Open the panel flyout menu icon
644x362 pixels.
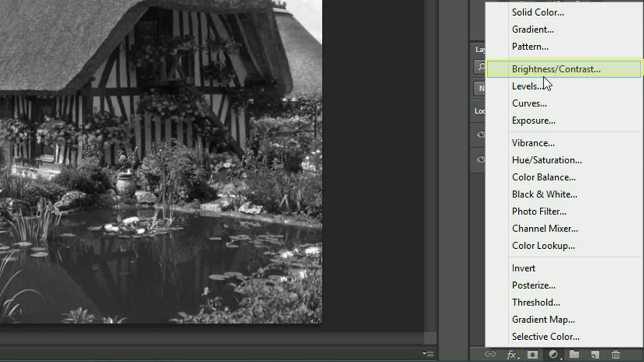pos(428,353)
